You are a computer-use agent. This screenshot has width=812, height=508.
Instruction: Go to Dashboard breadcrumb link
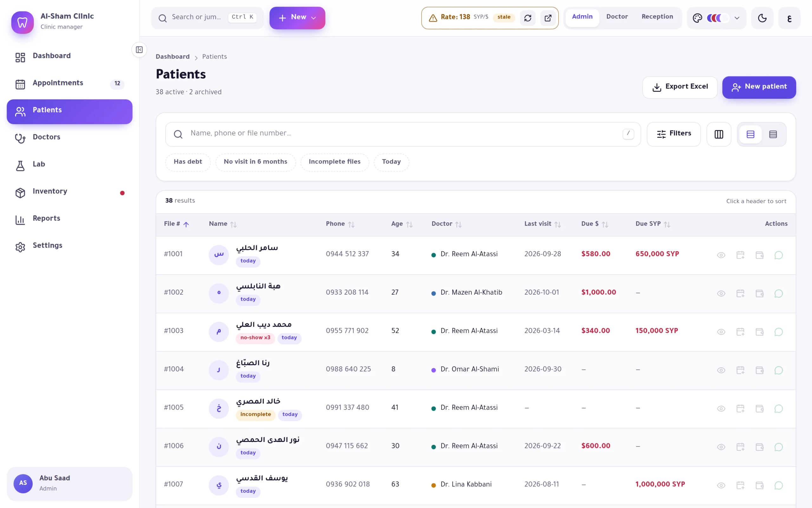tap(173, 57)
